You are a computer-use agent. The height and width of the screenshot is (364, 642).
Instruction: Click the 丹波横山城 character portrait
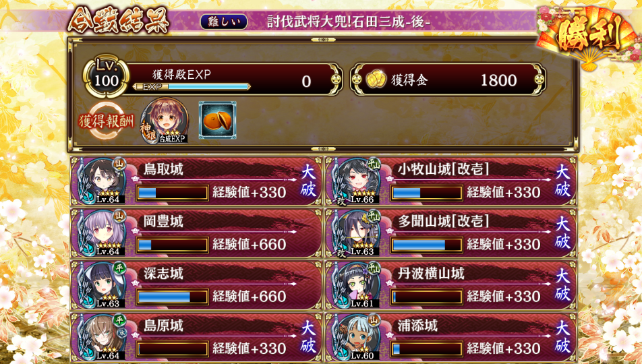pyautogui.click(x=358, y=284)
